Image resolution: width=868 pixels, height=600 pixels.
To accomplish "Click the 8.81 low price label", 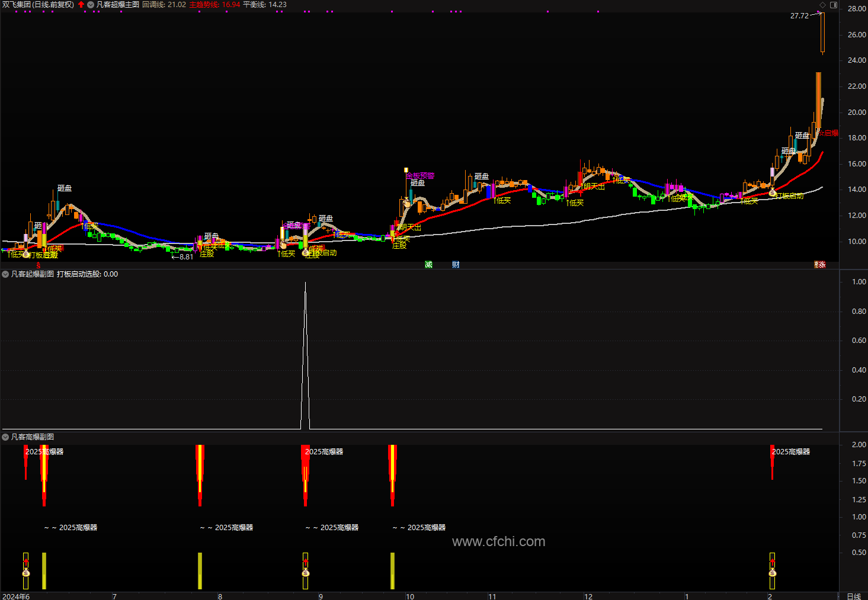I will (186, 257).
